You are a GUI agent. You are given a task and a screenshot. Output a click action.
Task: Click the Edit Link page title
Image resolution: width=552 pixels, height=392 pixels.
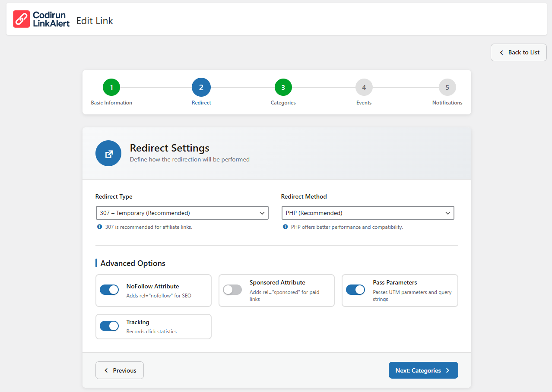[x=95, y=21]
